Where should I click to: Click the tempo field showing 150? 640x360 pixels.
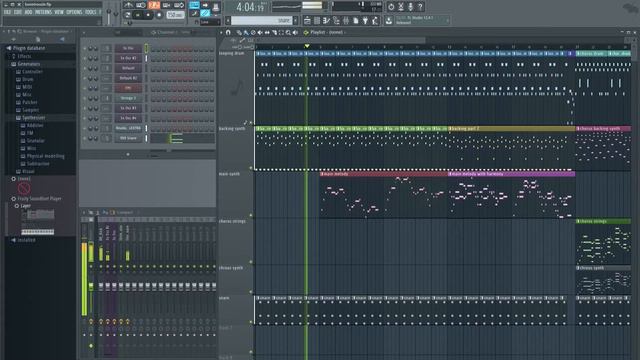(x=175, y=15)
